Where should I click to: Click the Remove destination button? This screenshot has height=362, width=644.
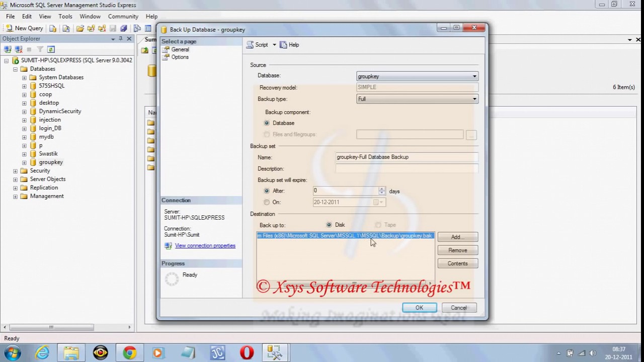[x=457, y=250]
